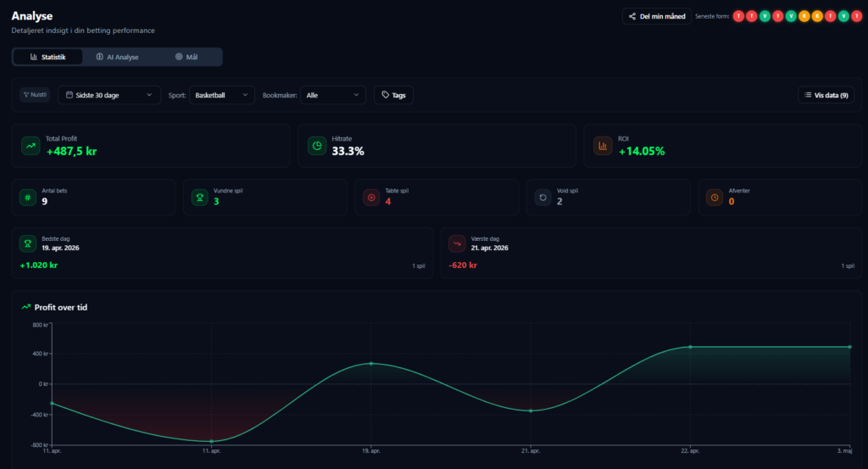Click the hash icon for Antal bets
868x469 pixels.
tap(28, 197)
